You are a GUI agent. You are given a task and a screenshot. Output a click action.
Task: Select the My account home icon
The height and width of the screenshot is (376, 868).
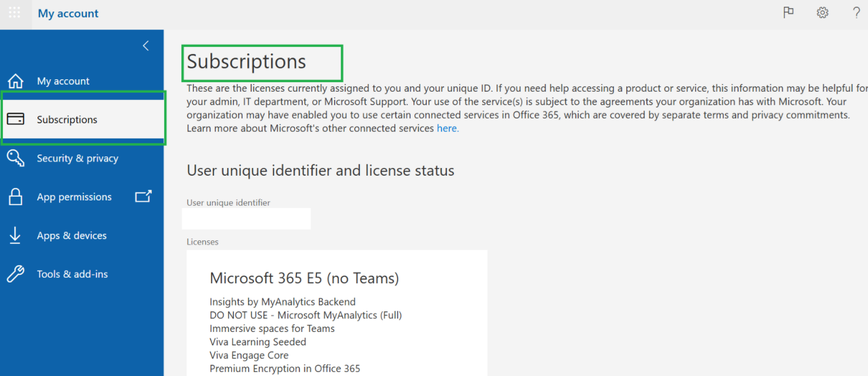point(15,80)
